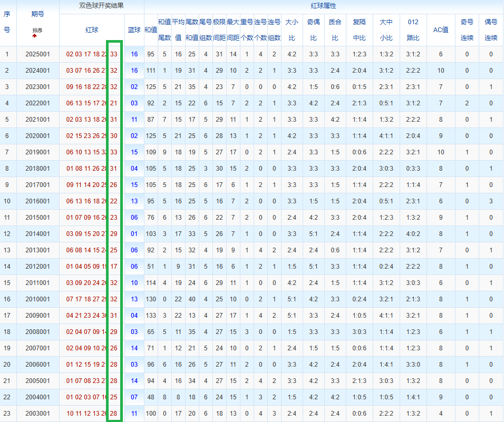Click blue ball 07 in row 2004001
This screenshot has width=504, height=422.
click(x=134, y=397)
